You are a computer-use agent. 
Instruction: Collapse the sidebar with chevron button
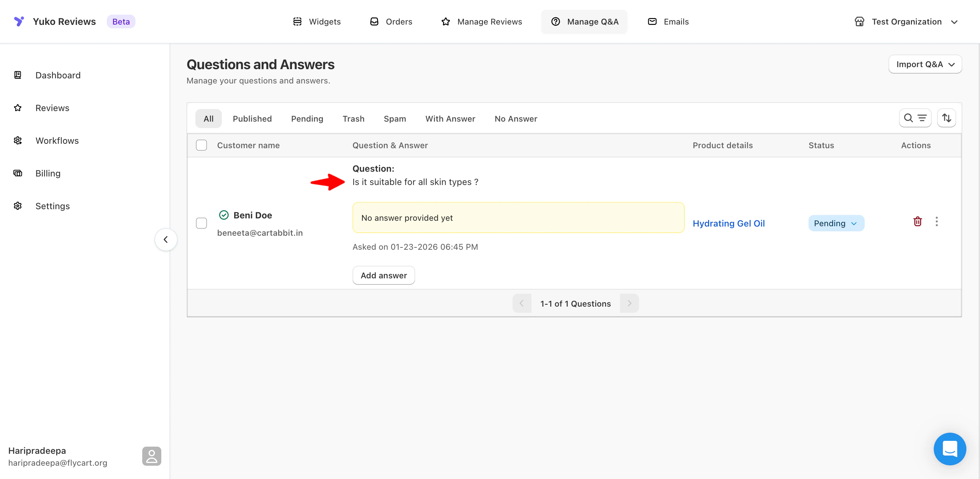pos(165,239)
